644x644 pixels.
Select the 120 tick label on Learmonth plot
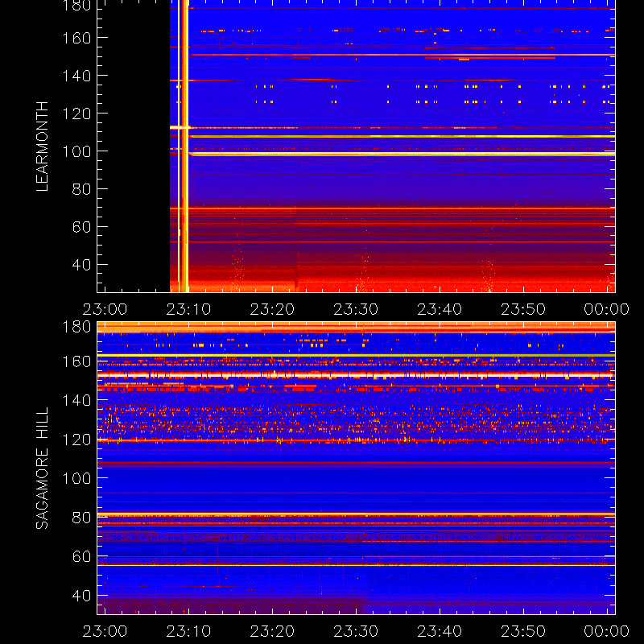(x=76, y=114)
